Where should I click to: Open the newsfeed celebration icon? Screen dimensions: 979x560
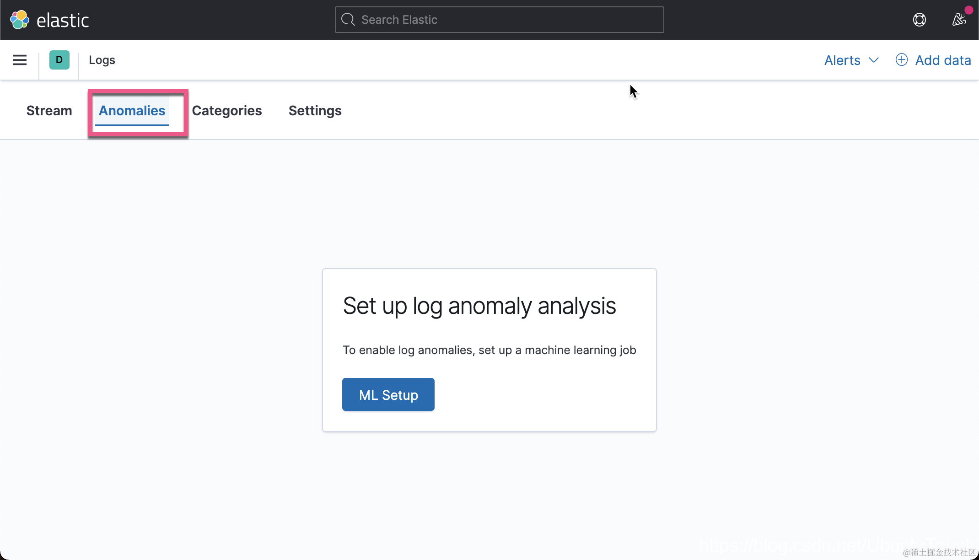tap(959, 20)
